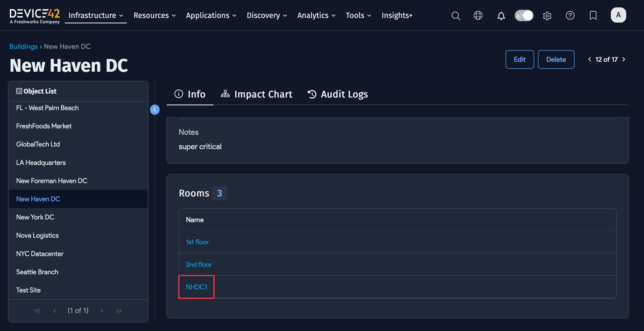Open notifications bell icon
The width and height of the screenshot is (644, 331).
point(501,16)
